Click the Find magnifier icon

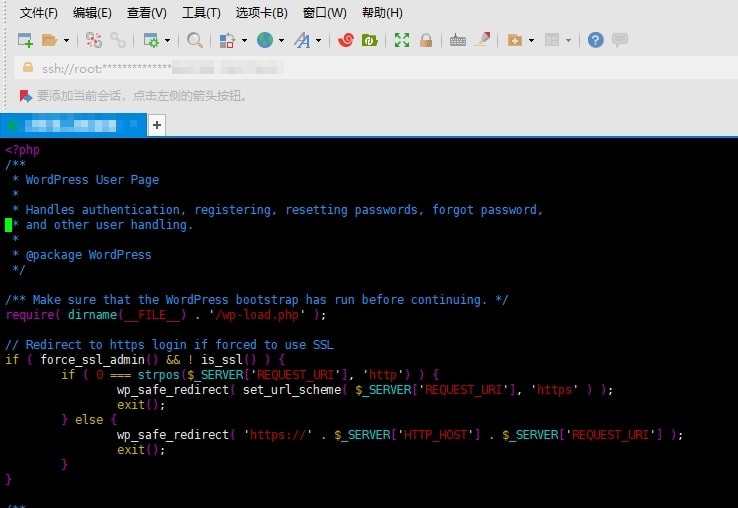click(195, 40)
